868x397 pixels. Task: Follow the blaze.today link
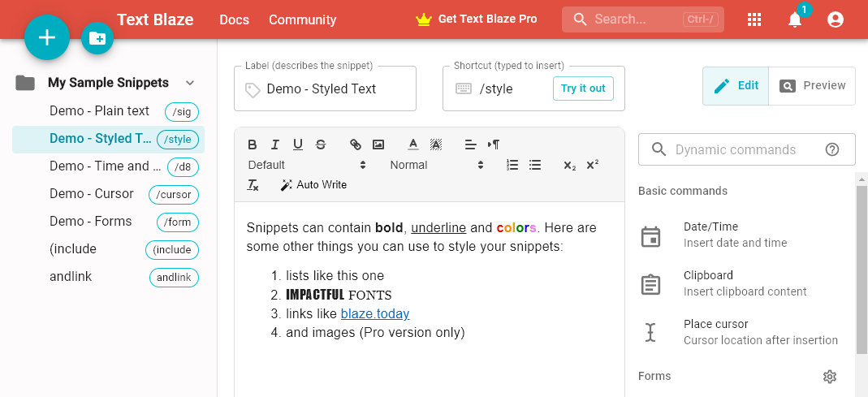tap(375, 314)
